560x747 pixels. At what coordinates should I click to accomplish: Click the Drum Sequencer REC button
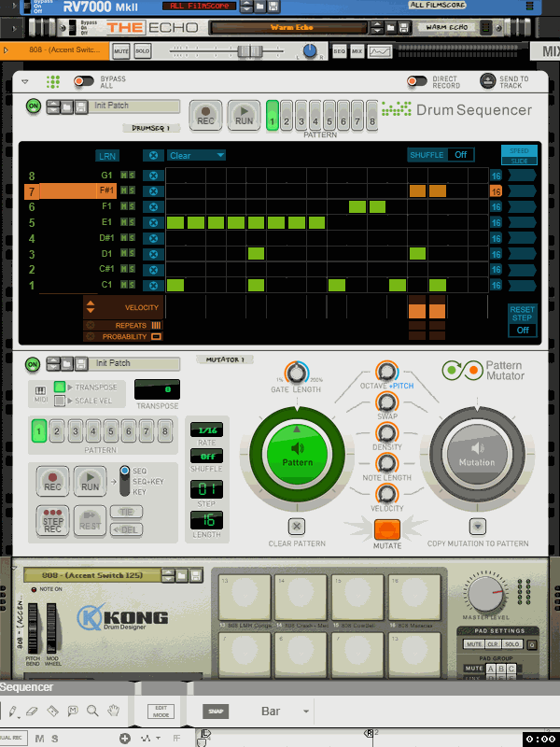205,116
